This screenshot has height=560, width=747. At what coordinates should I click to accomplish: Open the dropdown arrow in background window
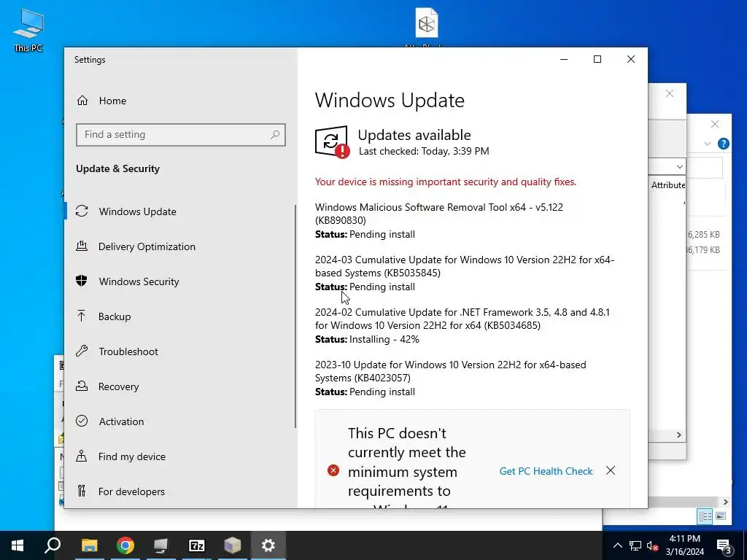pos(679,167)
